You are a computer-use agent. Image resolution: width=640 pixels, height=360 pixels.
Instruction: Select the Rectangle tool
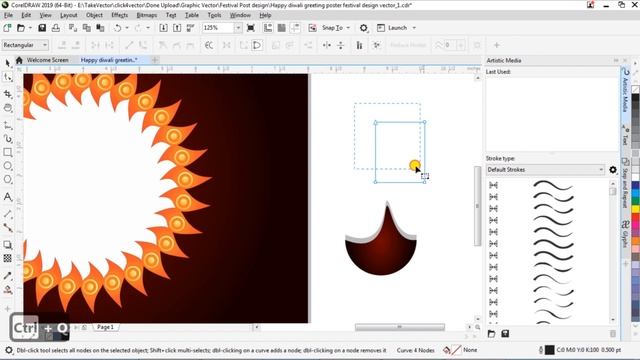point(7,152)
